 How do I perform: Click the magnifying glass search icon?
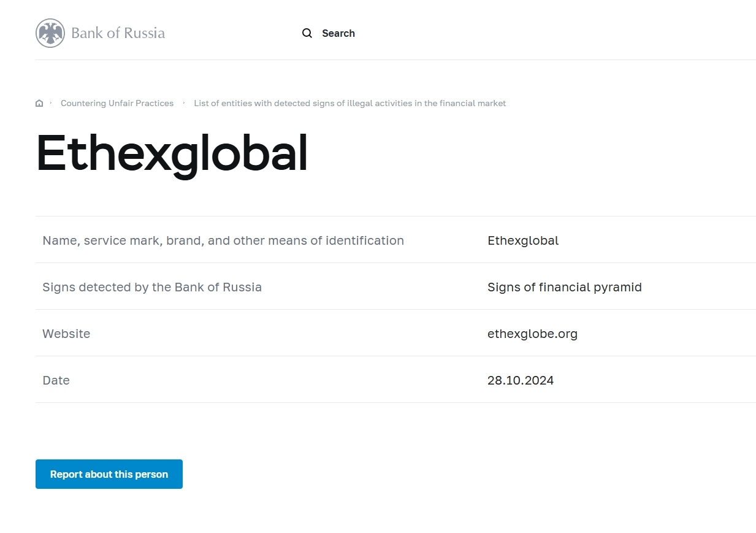(x=307, y=33)
